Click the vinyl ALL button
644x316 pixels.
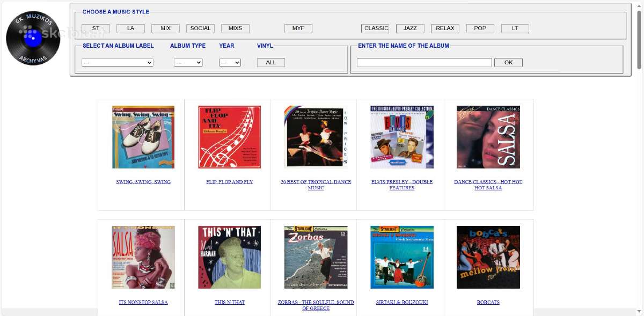point(271,62)
